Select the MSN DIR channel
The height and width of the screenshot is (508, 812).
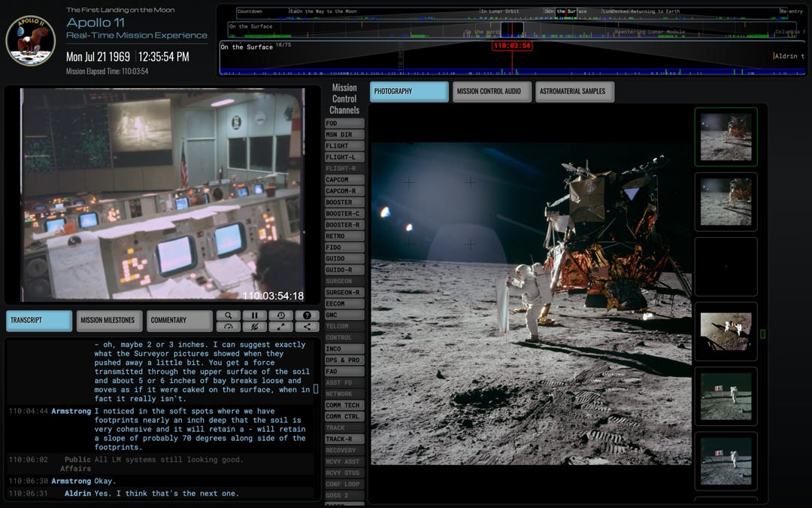point(344,135)
